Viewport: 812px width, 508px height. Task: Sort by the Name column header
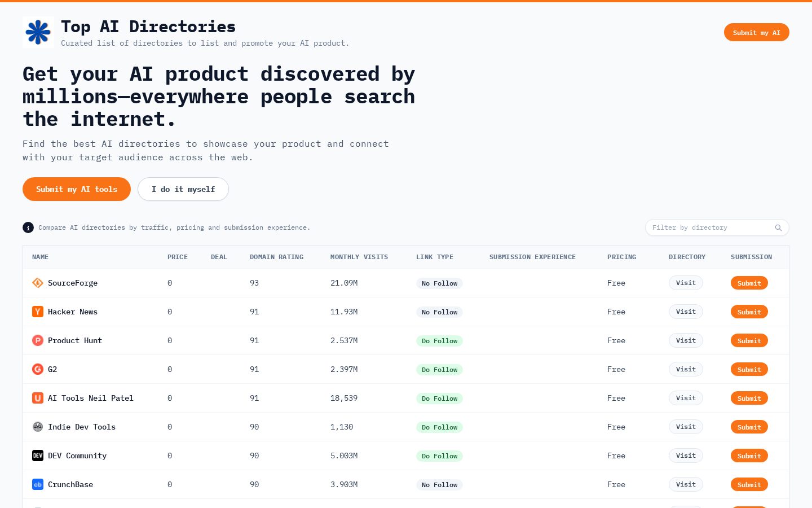[x=40, y=257]
